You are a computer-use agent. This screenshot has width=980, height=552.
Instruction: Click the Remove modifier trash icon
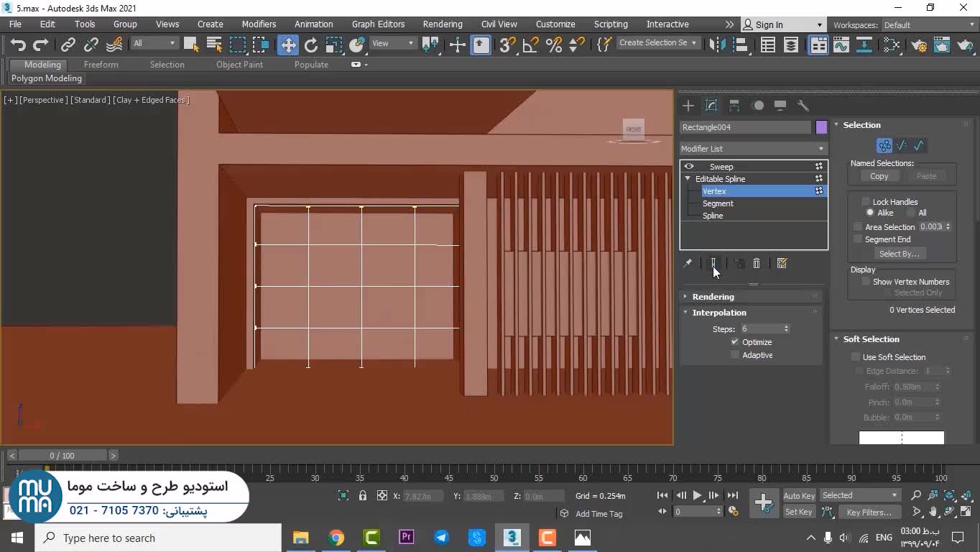757,264
